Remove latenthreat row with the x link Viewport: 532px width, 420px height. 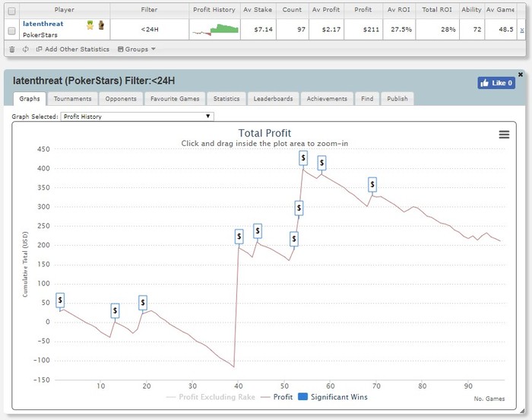point(522,30)
